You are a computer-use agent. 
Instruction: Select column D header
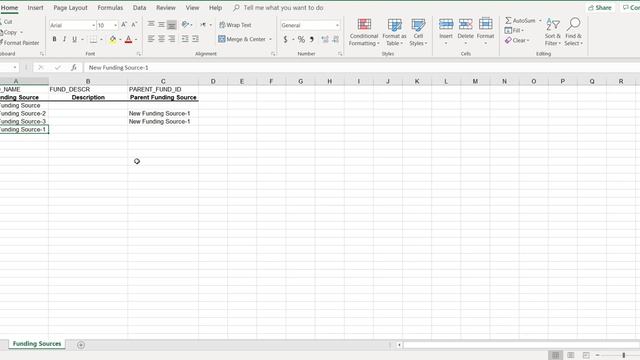click(213, 82)
